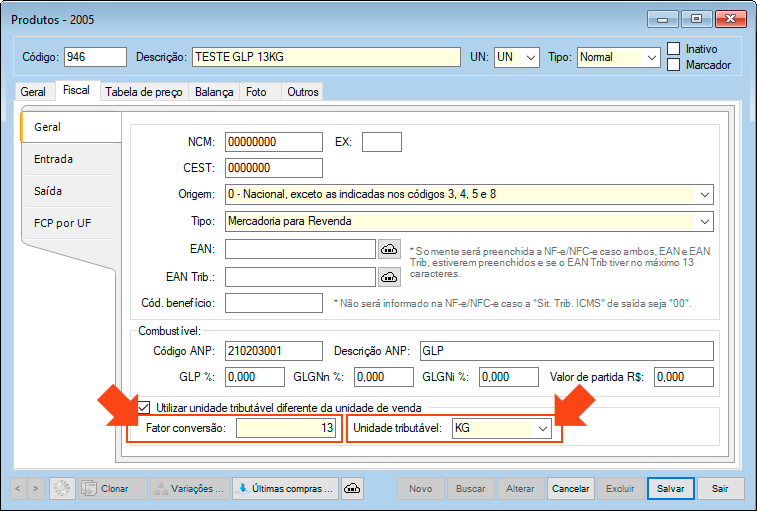Go to next record with right arrow
The width and height of the screenshot is (757, 511).
click(x=38, y=489)
